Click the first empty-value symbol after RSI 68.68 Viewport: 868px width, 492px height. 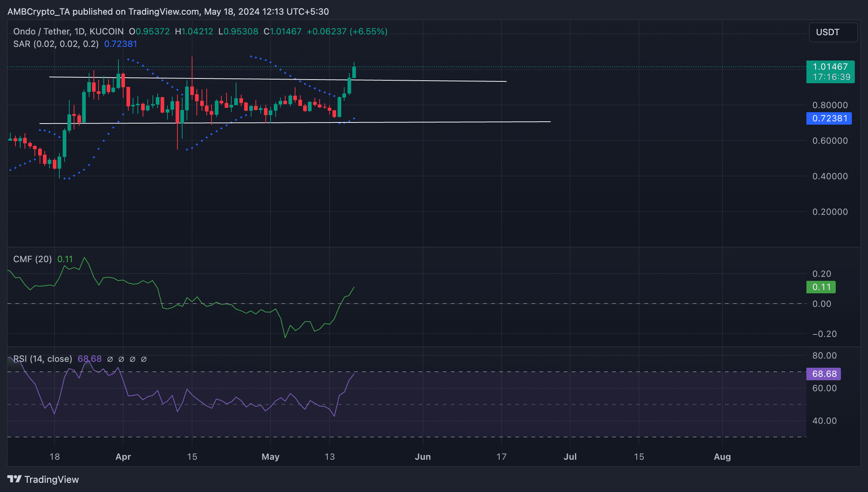(110, 359)
